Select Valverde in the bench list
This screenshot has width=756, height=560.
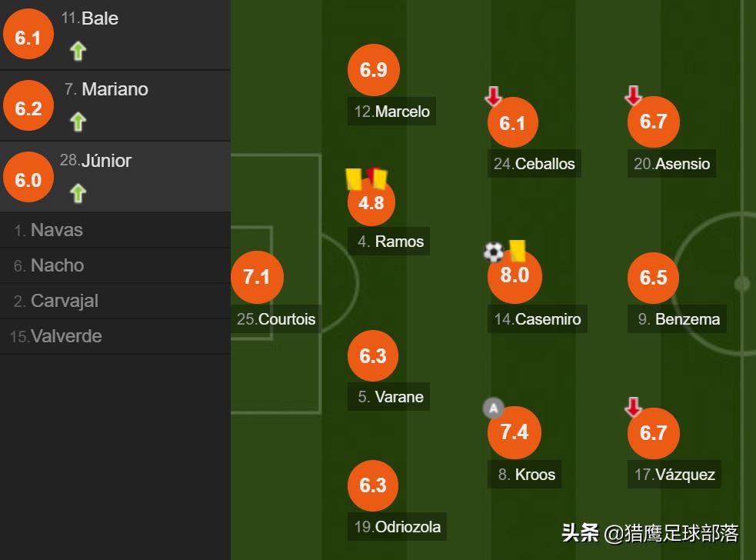point(65,336)
